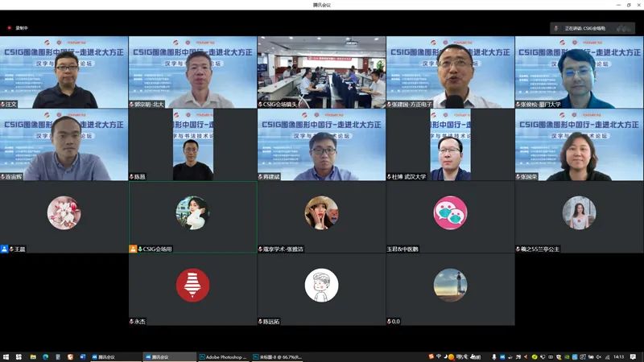Launch Microsoft Edge from the taskbar
The image size is (644, 362).
[x=45, y=357]
